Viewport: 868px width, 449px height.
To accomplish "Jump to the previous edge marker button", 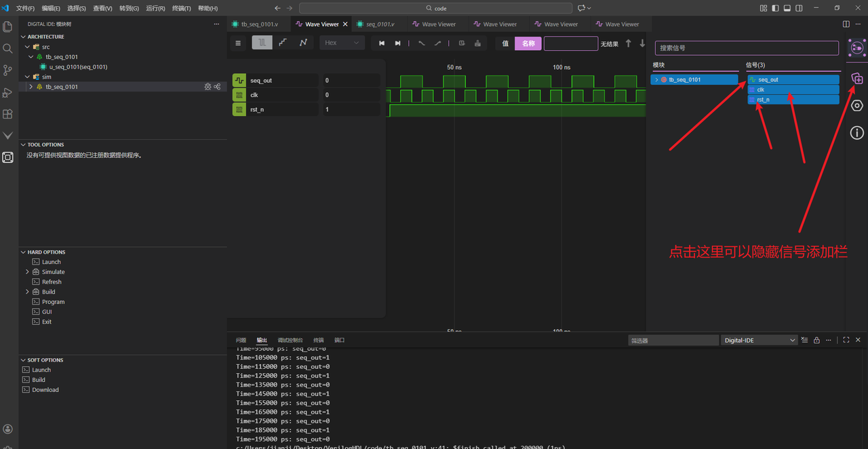I will (382, 43).
